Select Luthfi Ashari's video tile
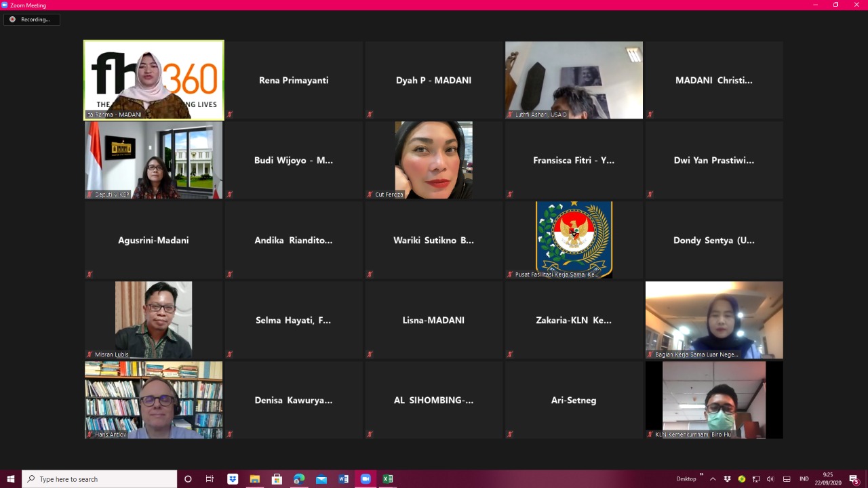This screenshot has height=488, width=868. pyautogui.click(x=574, y=80)
